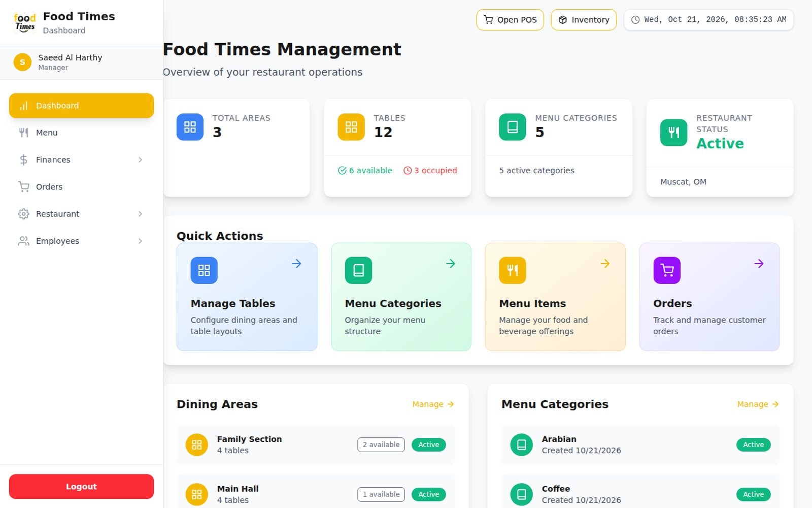Click the Arabian category icon
Viewport: 812px width, 508px height.
click(522, 445)
